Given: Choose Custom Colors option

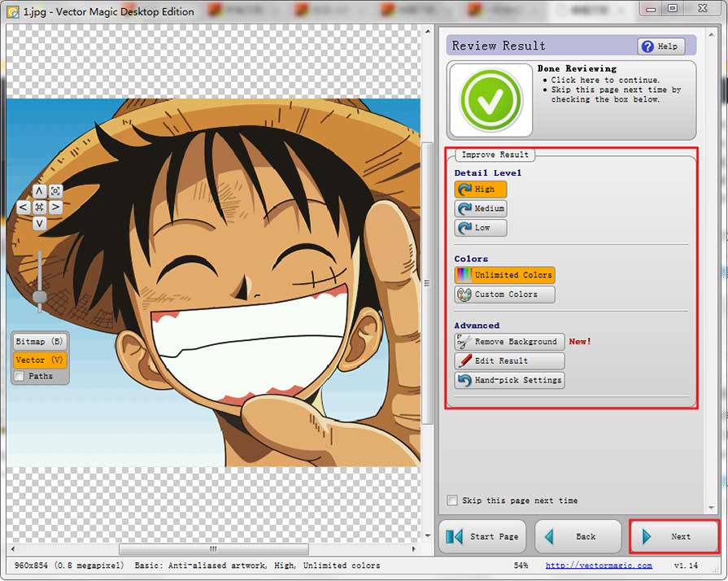Looking at the screenshot, I should pyautogui.click(x=504, y=295).
